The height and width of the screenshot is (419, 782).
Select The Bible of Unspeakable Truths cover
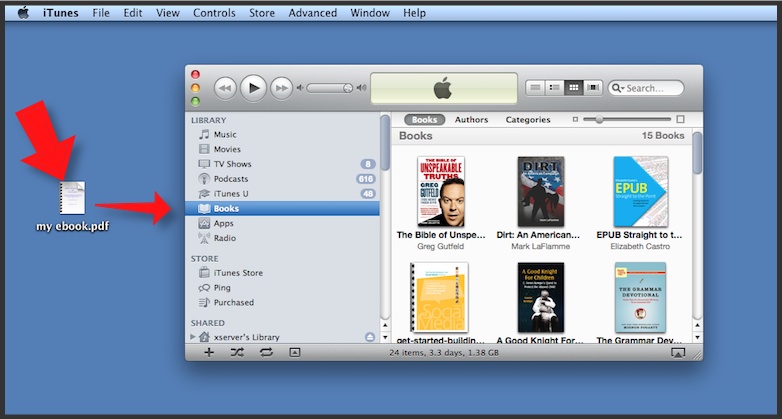[x=441, y=192]
